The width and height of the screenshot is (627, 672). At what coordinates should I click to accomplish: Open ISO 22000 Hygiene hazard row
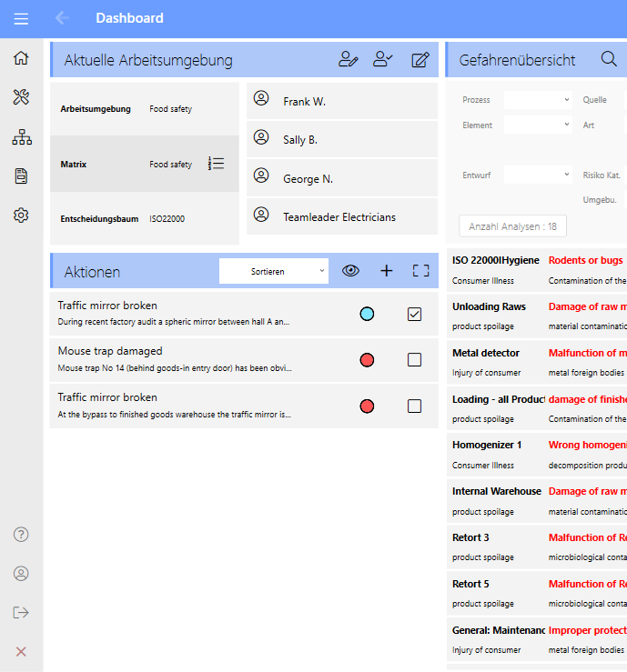537,270
